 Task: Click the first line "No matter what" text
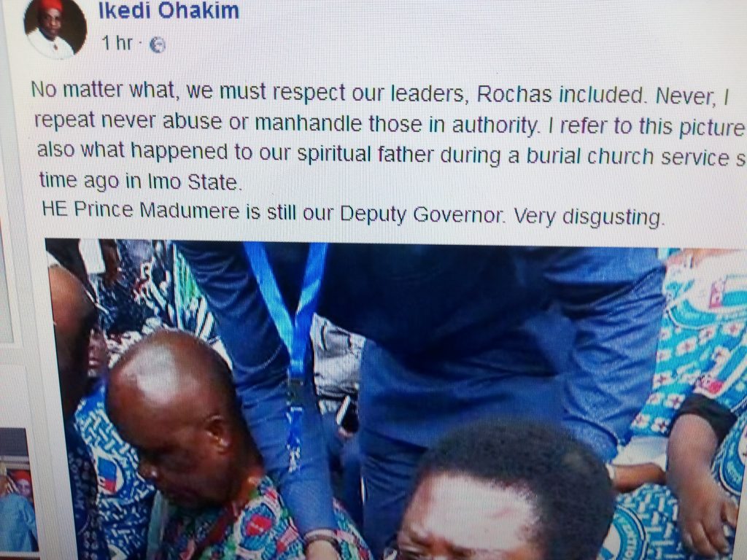(x=103, y=89)
